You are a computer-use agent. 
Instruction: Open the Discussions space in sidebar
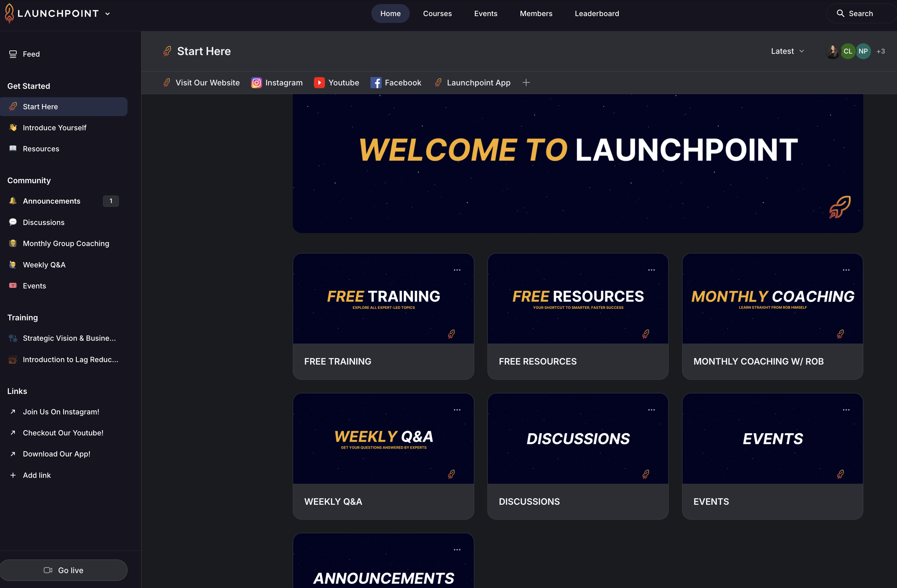coord(64,223)
